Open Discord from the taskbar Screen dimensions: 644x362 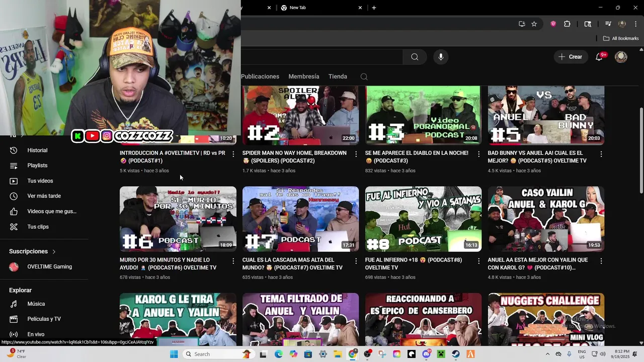(427, 354)
